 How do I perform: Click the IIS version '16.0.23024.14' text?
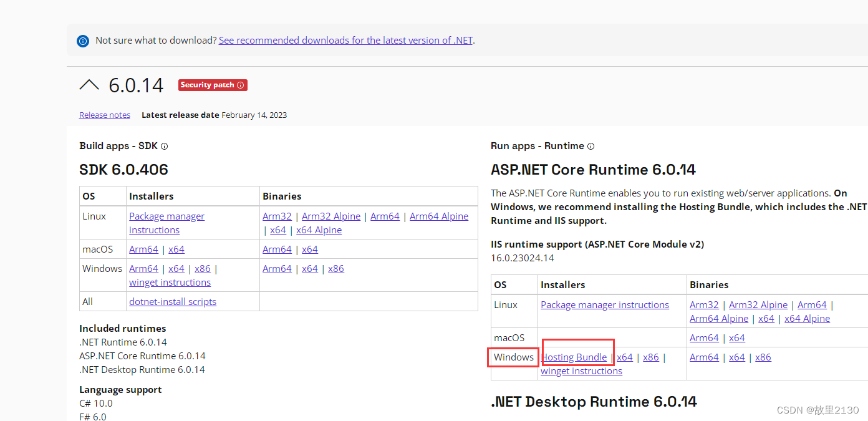pos(523,258)
